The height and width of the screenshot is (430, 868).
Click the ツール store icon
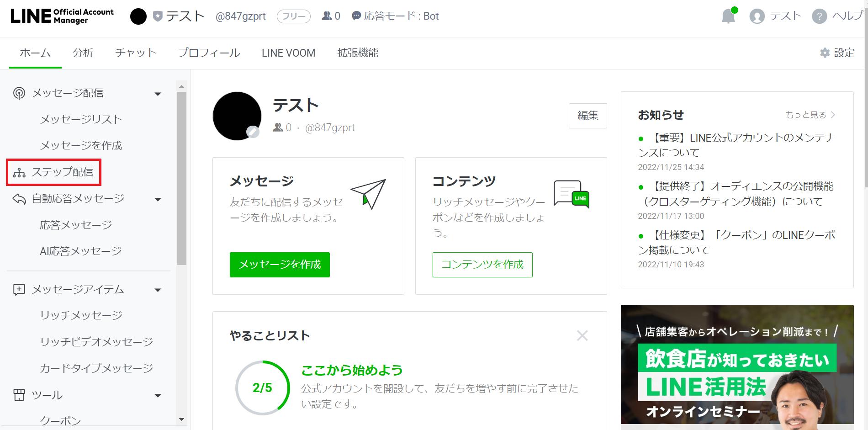[19, 395]
